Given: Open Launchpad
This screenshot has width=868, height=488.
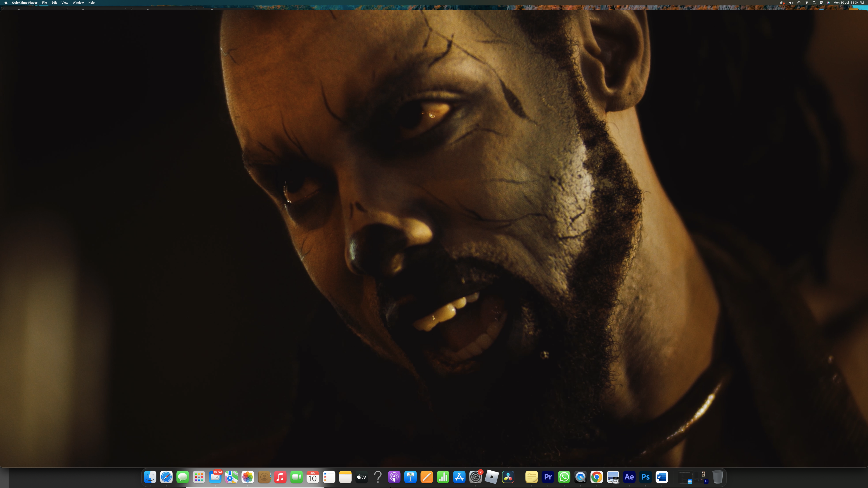Looking at the screenshot, I should [x=199, y=477].
